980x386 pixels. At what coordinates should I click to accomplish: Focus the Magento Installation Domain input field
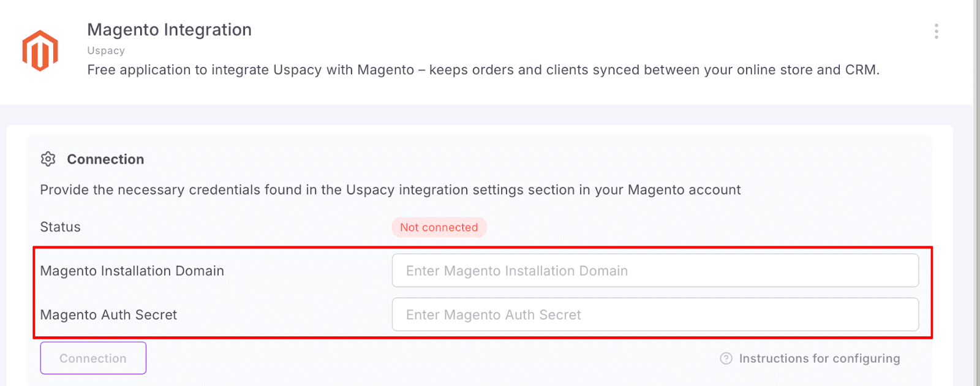pyautogui.click(x=655, y=271)
